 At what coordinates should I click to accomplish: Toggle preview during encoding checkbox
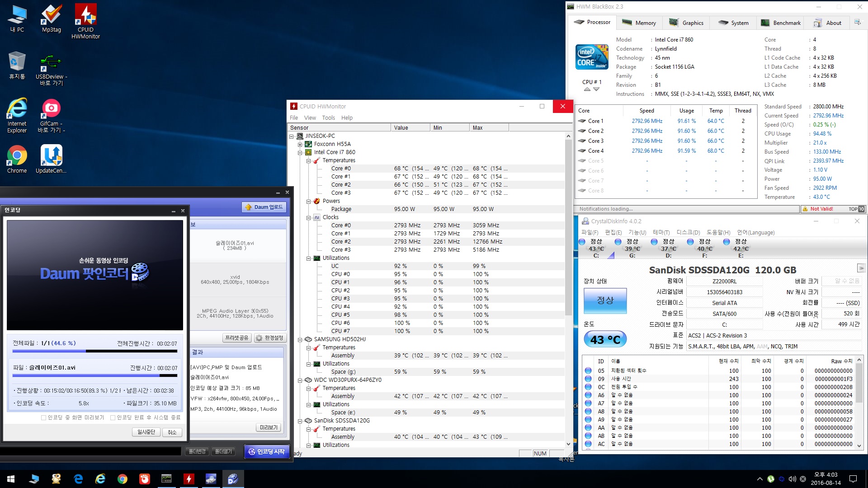click(x=43, y=418)
